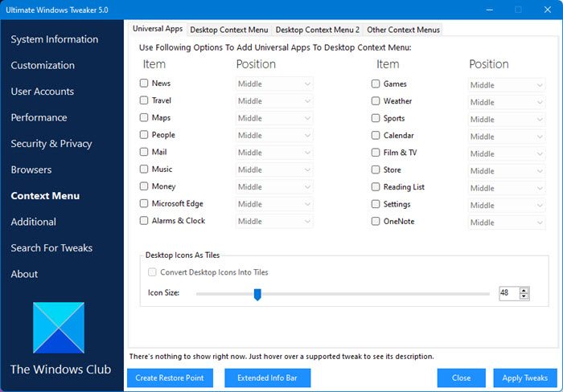The height and width of the screenshot is (392, 563).
Task: Open the About section
Action: (24, 274)
